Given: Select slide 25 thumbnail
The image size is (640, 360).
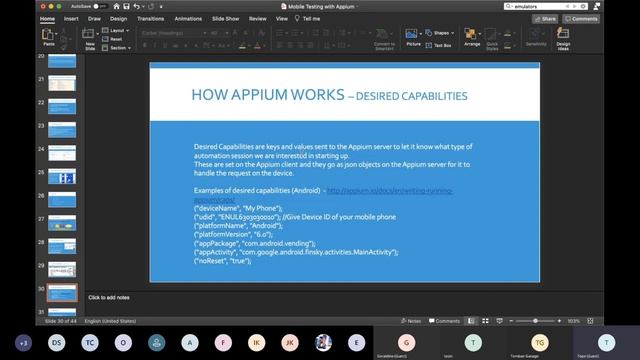Looking at the screenshot, I should pos(62,176).
